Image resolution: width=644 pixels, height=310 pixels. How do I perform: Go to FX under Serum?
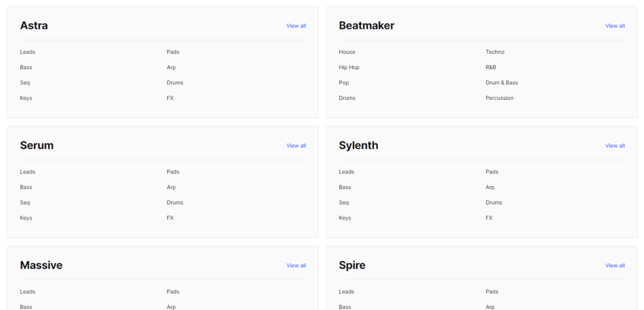click(170, 218)
